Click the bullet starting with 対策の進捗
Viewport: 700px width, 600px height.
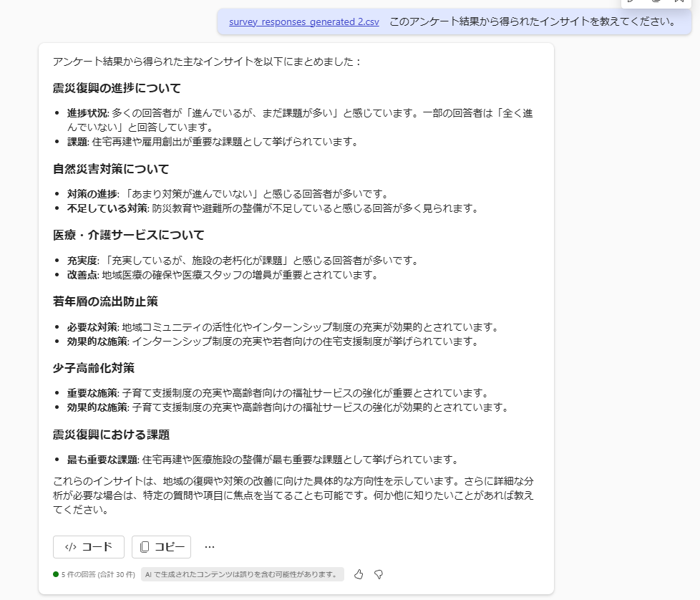point(229,194)
